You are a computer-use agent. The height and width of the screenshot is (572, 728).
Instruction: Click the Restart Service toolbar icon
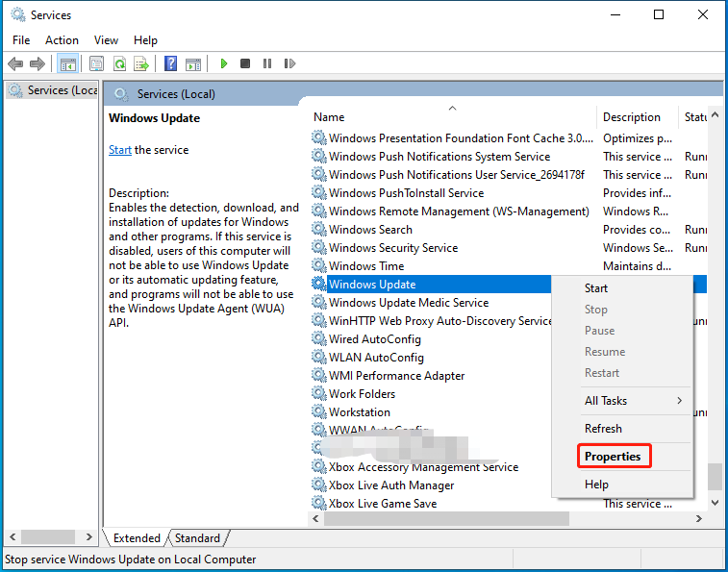(289, 63)
